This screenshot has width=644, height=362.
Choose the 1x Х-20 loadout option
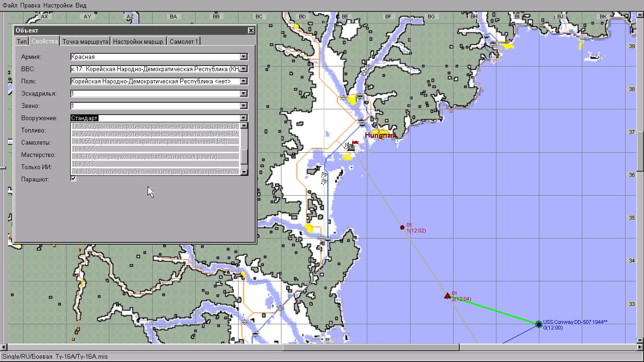156,126
